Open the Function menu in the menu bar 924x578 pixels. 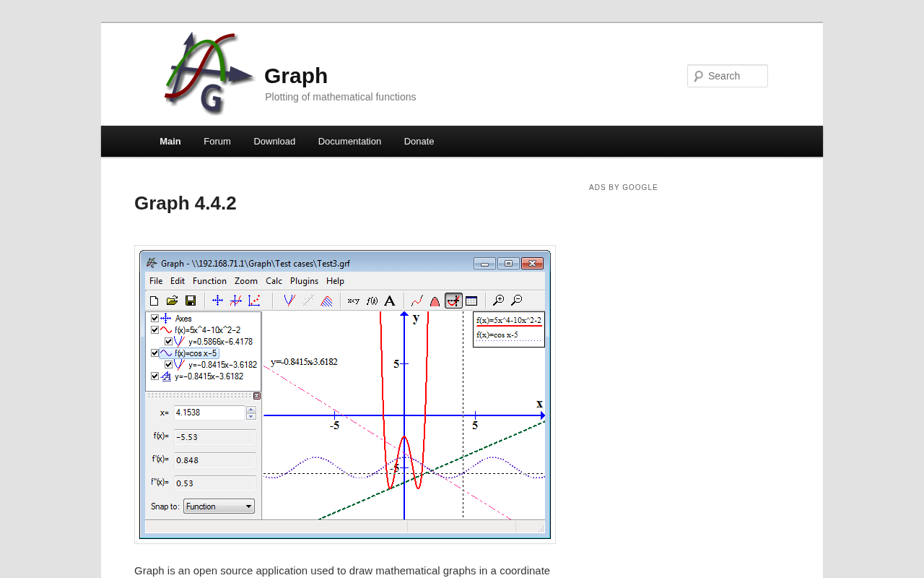[x=209, y=281]
